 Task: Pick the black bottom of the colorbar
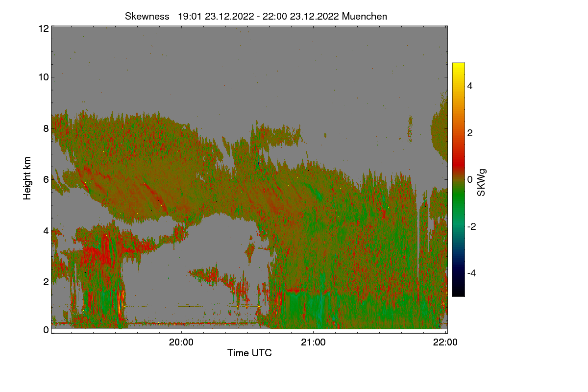458,291
